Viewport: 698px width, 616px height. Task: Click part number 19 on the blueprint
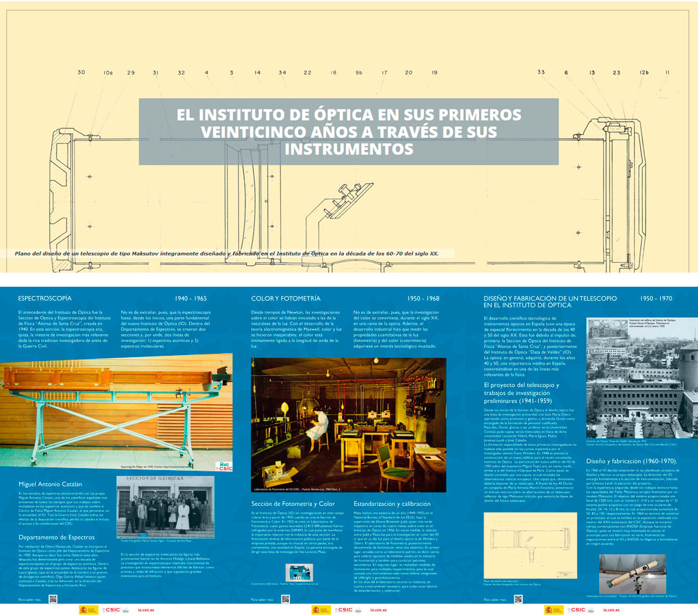point(435,72)
